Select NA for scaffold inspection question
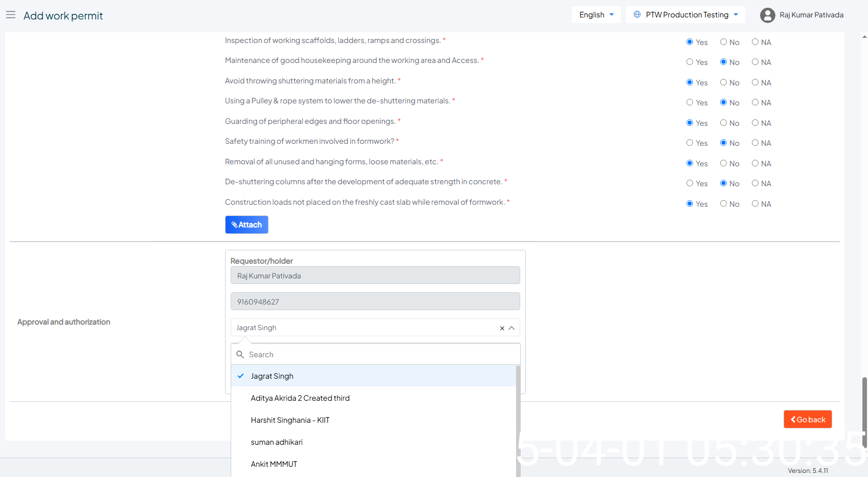868x477 pixels. [x=755, y=42]
